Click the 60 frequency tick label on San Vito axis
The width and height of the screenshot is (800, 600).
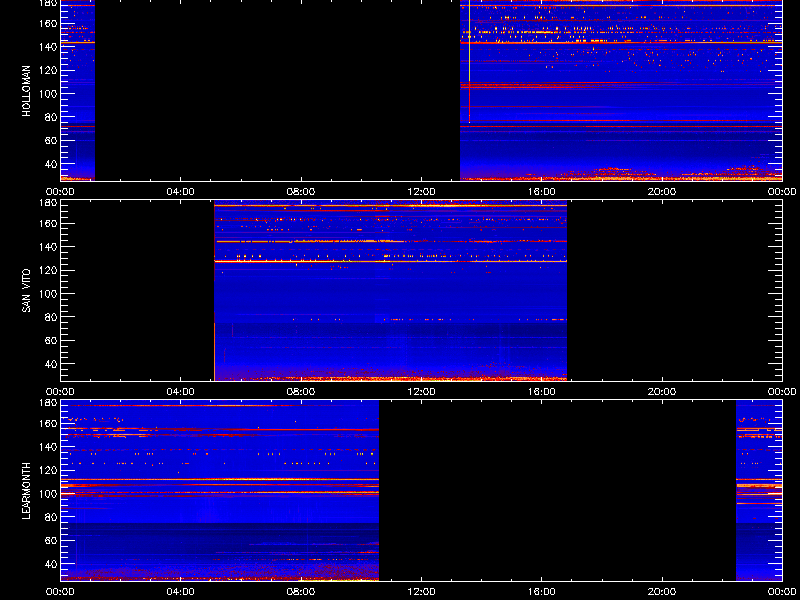pos(51,341)
